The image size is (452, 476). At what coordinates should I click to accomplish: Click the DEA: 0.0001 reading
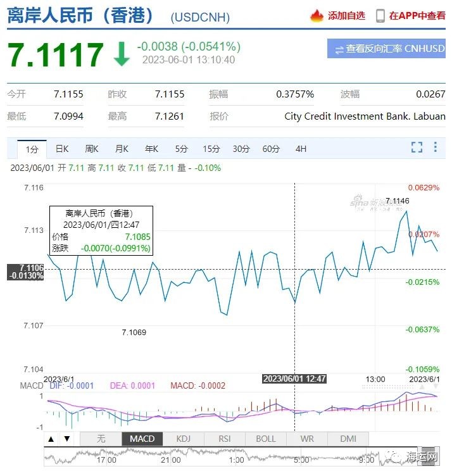[x=132, y=386]
